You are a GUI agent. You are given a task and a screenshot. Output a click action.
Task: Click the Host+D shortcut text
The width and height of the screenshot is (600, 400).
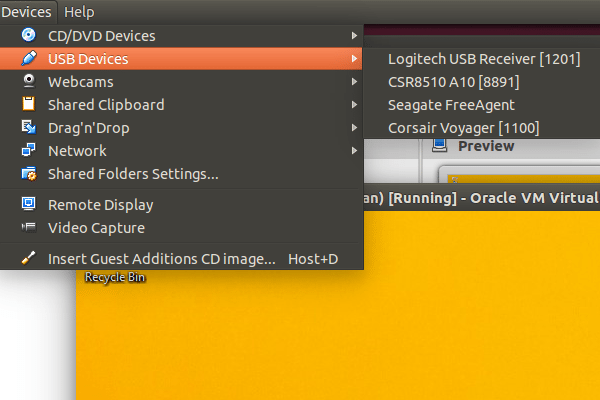click(313, 259)
